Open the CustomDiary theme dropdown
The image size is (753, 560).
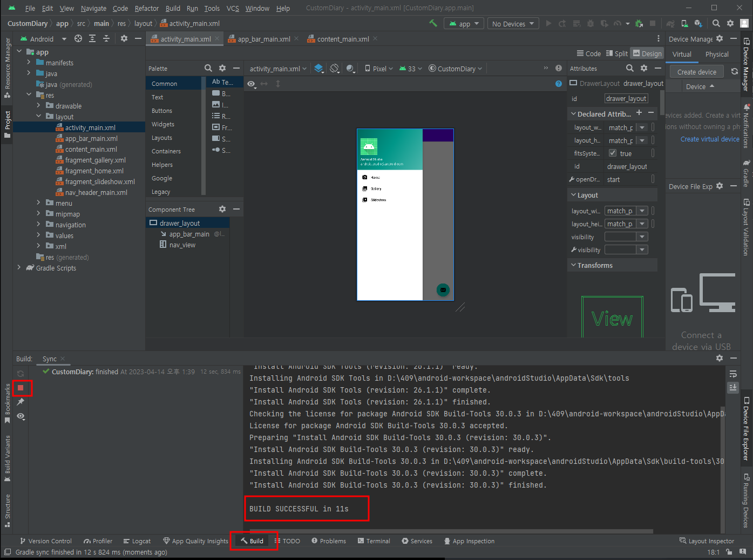click(x=456, y=69)
